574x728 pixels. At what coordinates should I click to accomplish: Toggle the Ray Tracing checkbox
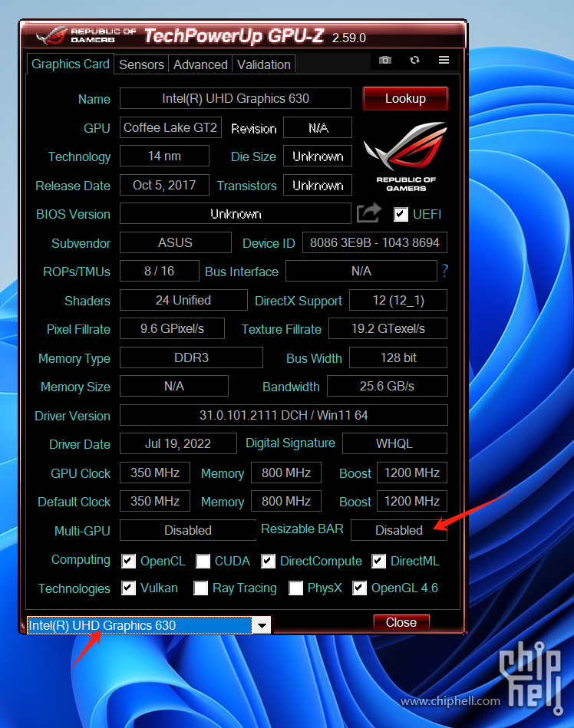click(200, 588)
